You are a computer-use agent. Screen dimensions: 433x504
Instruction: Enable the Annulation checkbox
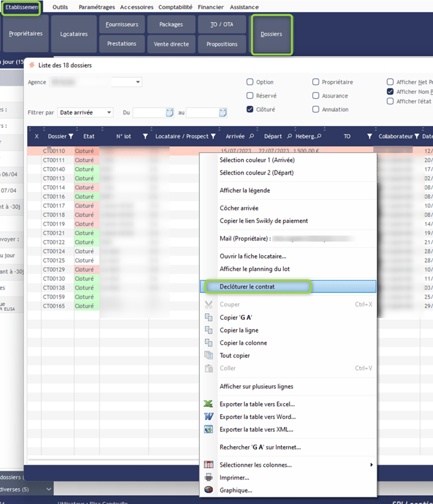click(315, 109)
